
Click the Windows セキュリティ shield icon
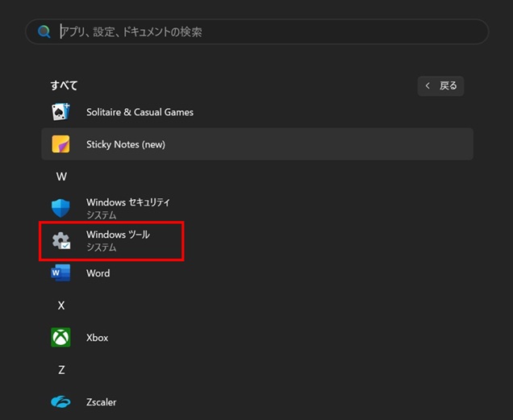(x=60, y=208)
